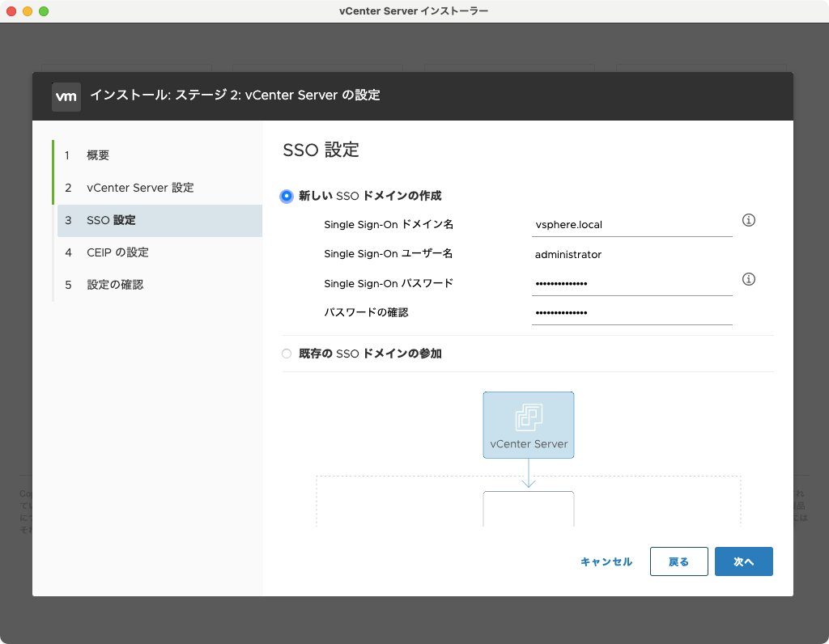This screenshot has height=644, width=829.
Task: Click the SSO 設定 page heading
Action: [x=321, y=150]
